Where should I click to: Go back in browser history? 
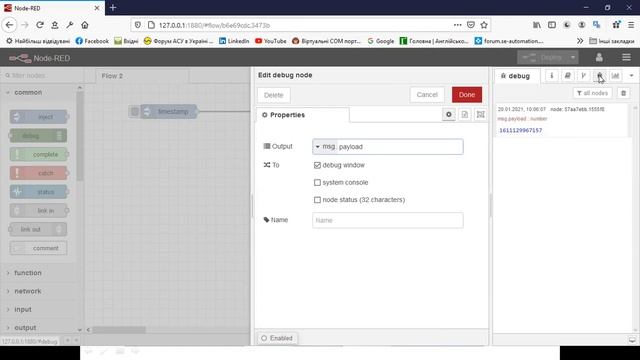pyautogui.click(x=9, y=25)
